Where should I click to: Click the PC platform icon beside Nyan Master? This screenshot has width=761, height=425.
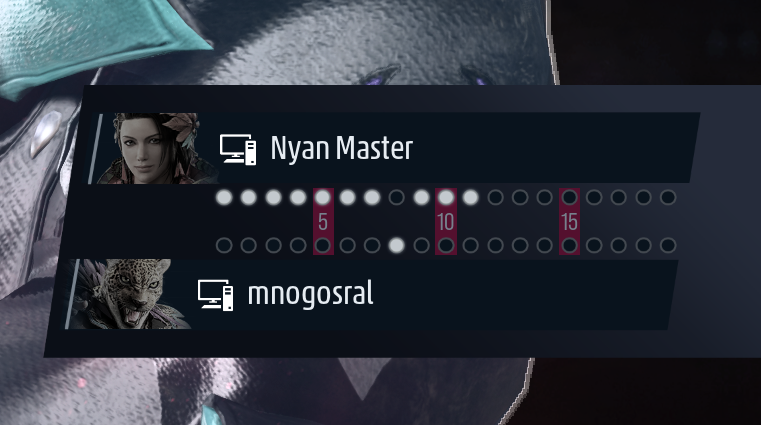(238, 149)
